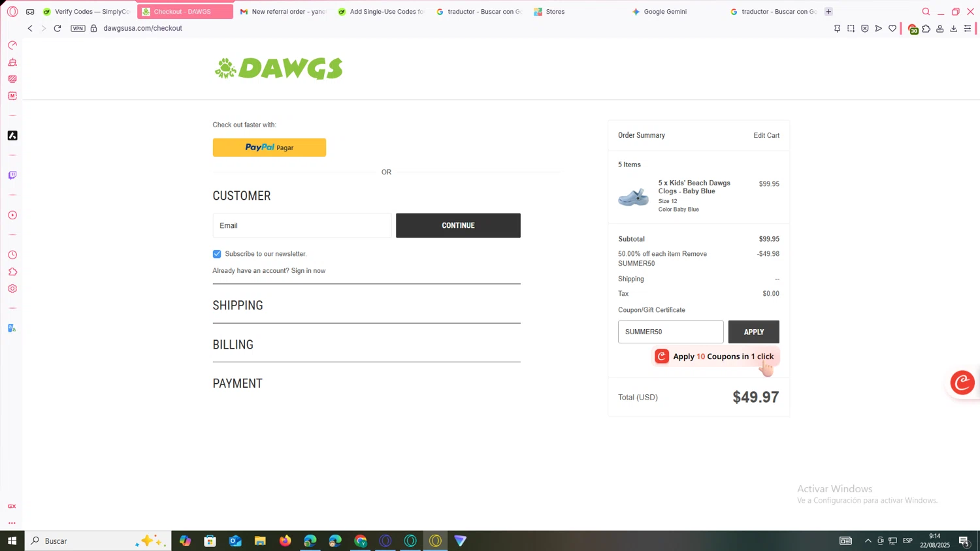Open coupon extension icon with 30 badge
The width and height of the screenshot is (980, 551).
click(x=913, y=29)
